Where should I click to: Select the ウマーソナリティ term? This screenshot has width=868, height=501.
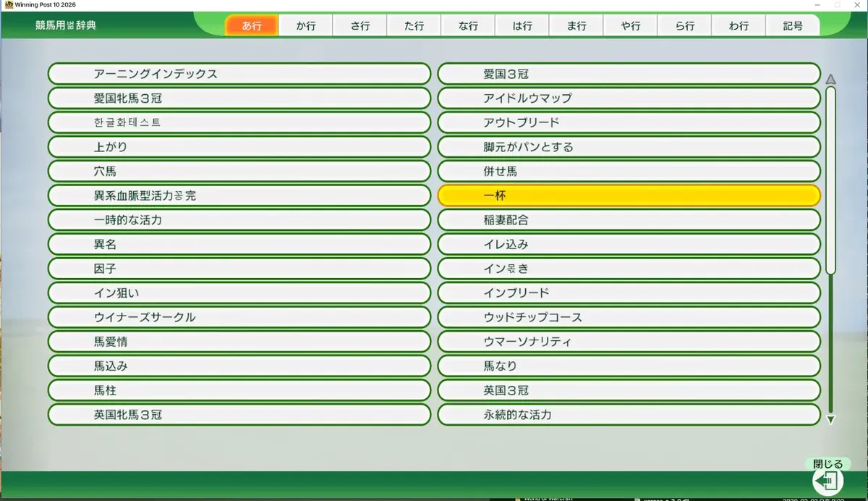point(629,342)
